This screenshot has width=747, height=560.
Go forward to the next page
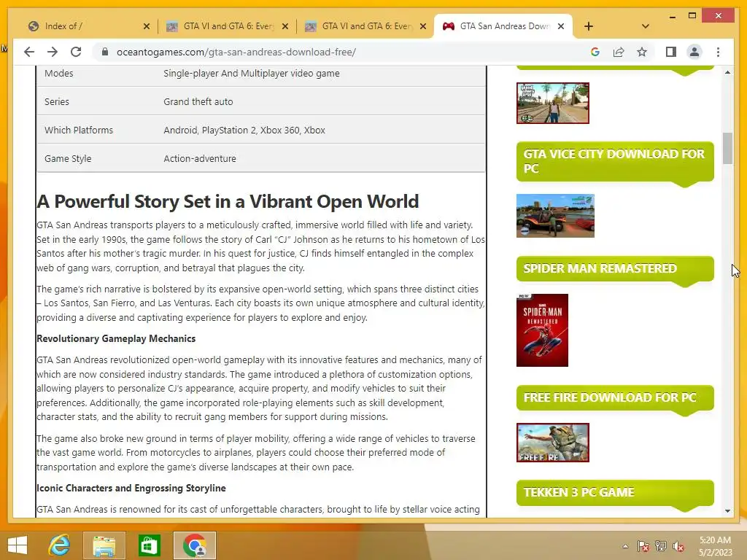pos(53,52)
